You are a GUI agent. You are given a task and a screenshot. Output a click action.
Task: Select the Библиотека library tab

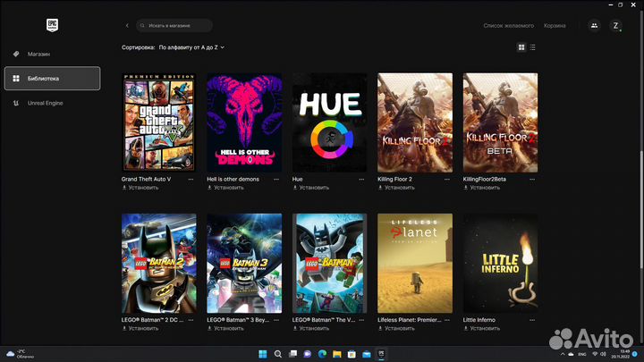pyautogui.click(x=52, y=78)
